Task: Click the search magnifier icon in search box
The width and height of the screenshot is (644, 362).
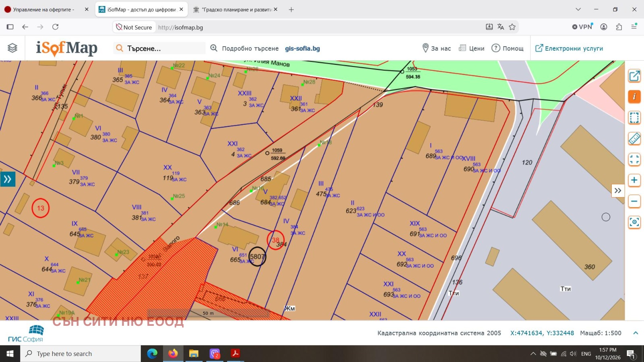Action: [120, 48]
